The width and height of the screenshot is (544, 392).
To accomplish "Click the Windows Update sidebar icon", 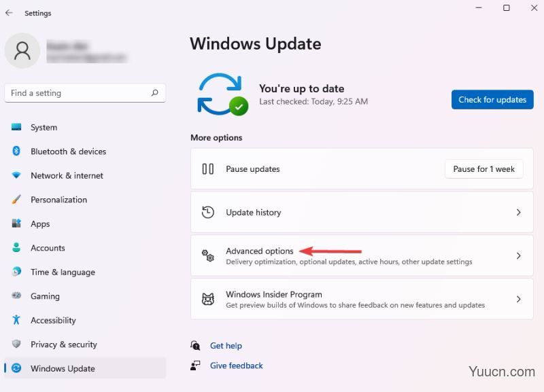I will pos(16,368).
